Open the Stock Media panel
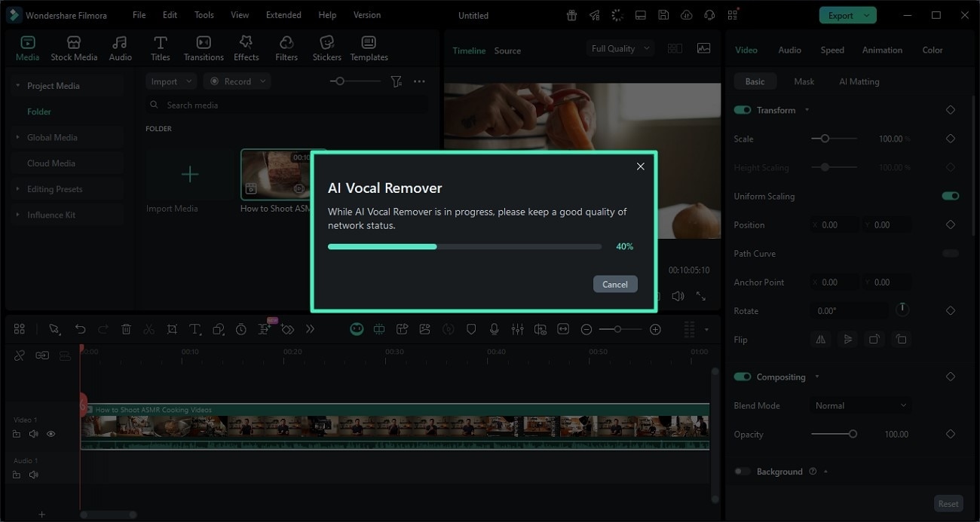The height and width of the screenshot is (522, 980). click(x=74, y=47)
